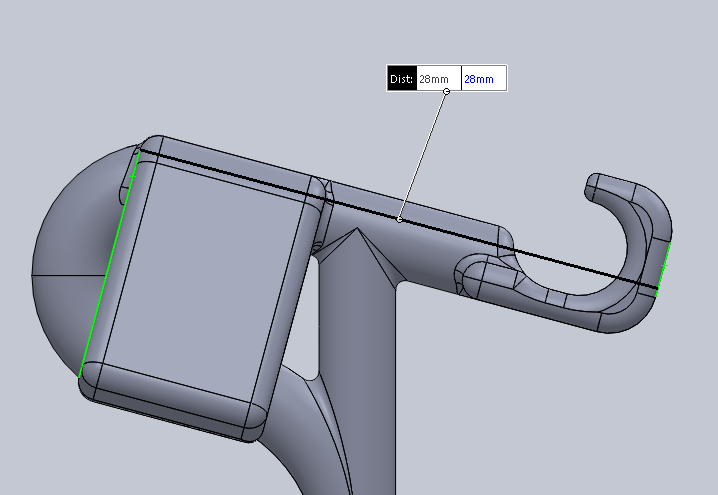Click the black Dist: label in callout
The width and height of the screenshot is (718, 495).
402,79
